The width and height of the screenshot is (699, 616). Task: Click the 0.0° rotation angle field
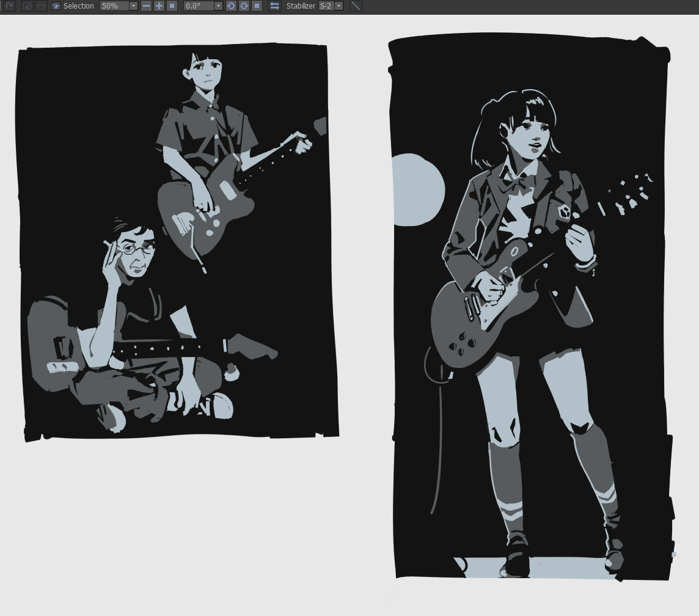point(199,5)
